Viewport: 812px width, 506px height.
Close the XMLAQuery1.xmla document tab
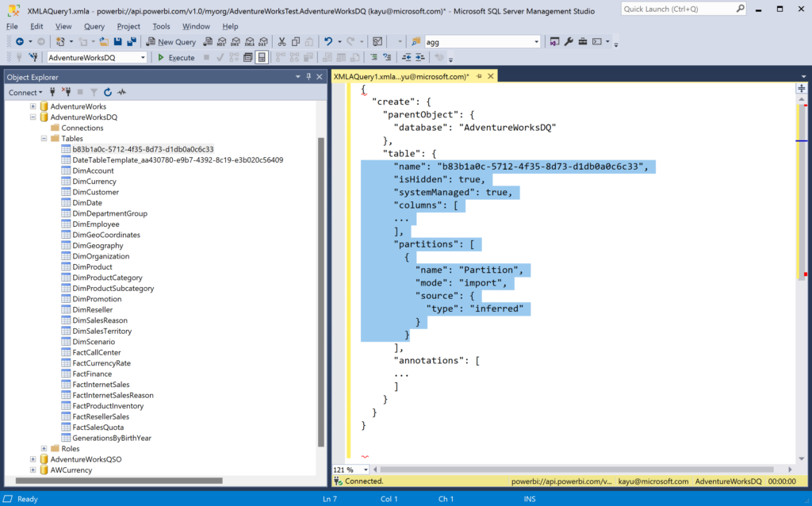tap(490, 77)
